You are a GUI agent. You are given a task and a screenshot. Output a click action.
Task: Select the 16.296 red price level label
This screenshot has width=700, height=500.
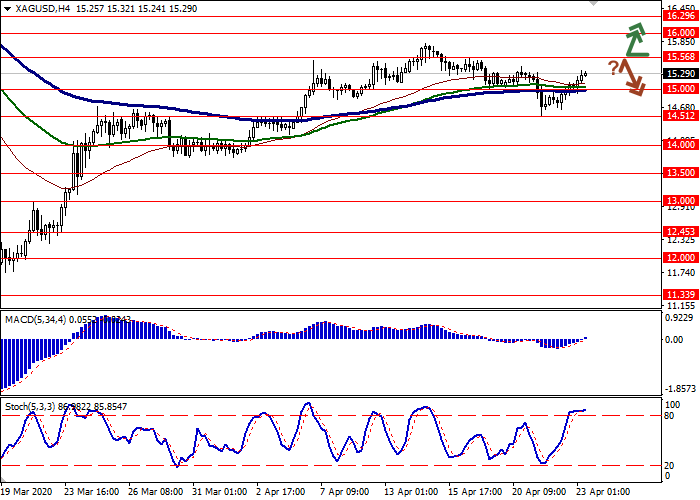pyautogui.click(x=680, y=16)
